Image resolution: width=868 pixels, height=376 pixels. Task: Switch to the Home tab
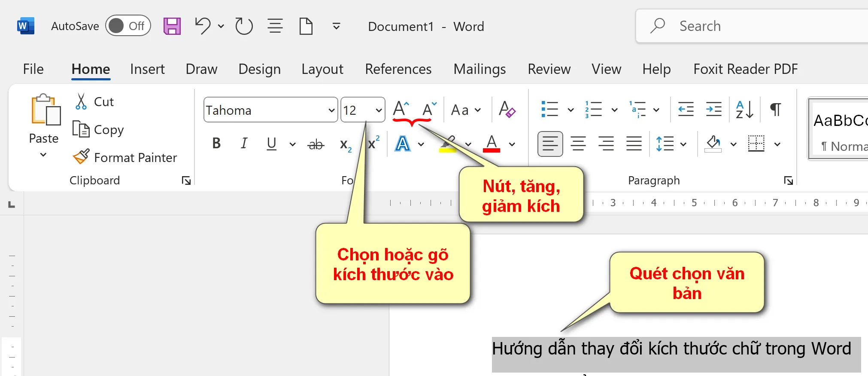click(x=91, y=69)
